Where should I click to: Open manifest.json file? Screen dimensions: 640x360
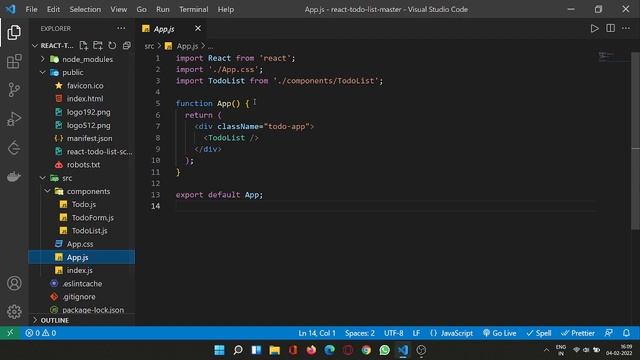click(x=82, y=138)
